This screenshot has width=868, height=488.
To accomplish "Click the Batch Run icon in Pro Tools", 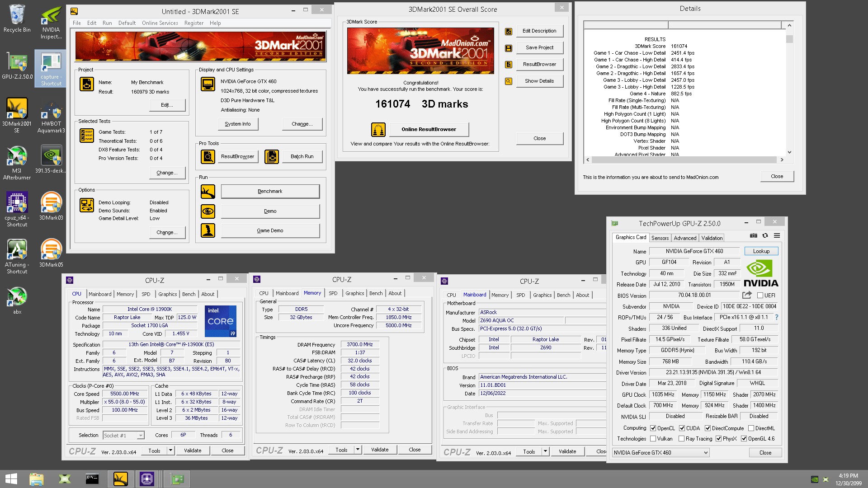I will coord(272,157).
